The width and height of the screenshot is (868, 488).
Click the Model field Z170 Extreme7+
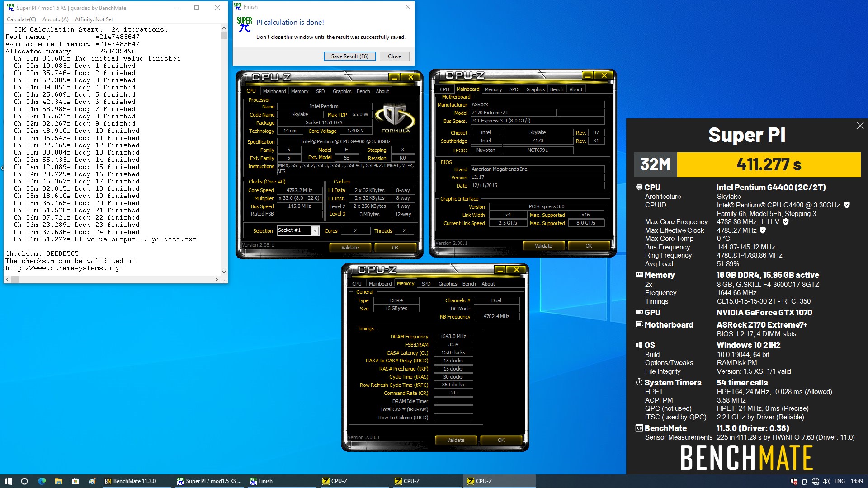(513, 113)
